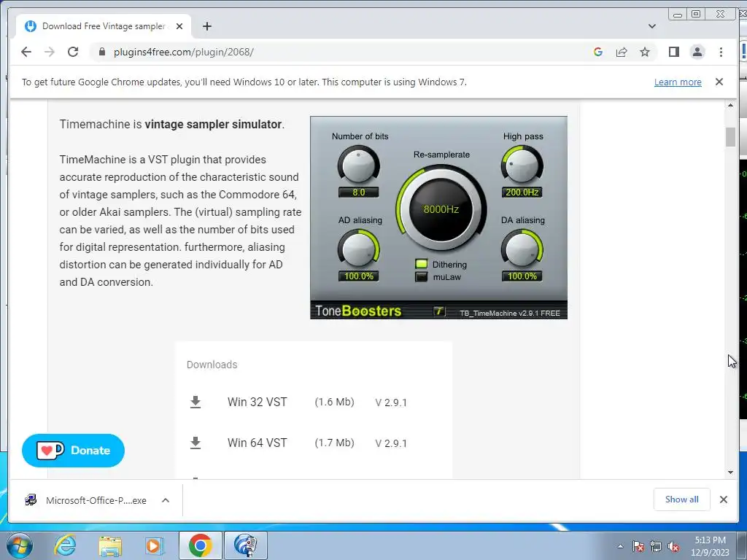View site security lock info
The width and height of the screenshot is (747, 560).
pyautogui.click(x=101, y=52)
